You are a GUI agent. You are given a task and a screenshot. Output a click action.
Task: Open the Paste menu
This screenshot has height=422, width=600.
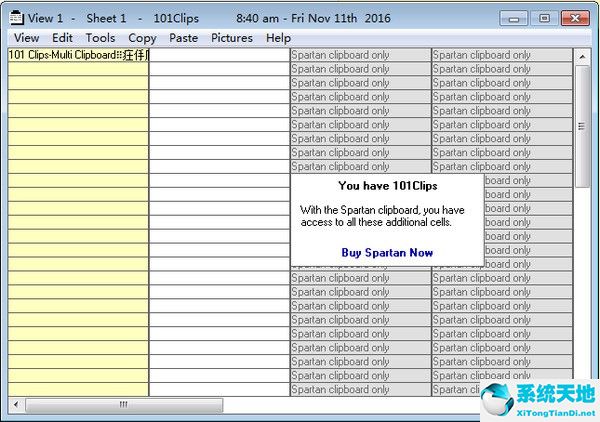click(x=184, y=38)
